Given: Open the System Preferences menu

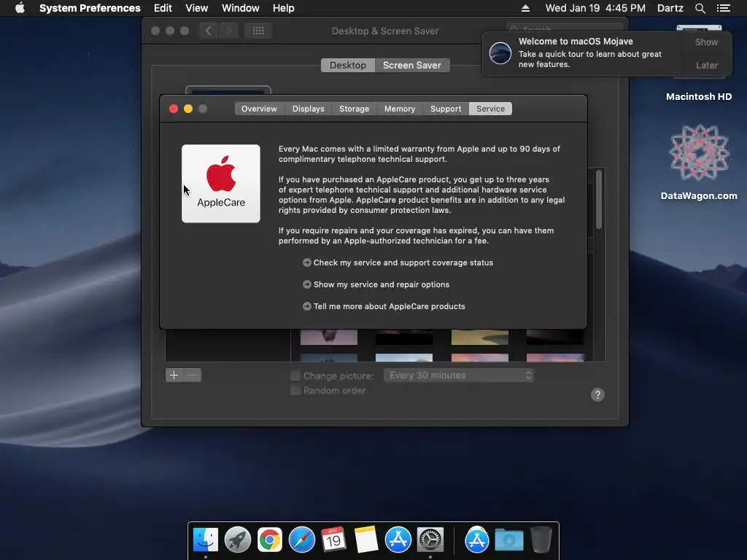Looking at the screenshot, I should pyautogui.click(x=90, y=8).
